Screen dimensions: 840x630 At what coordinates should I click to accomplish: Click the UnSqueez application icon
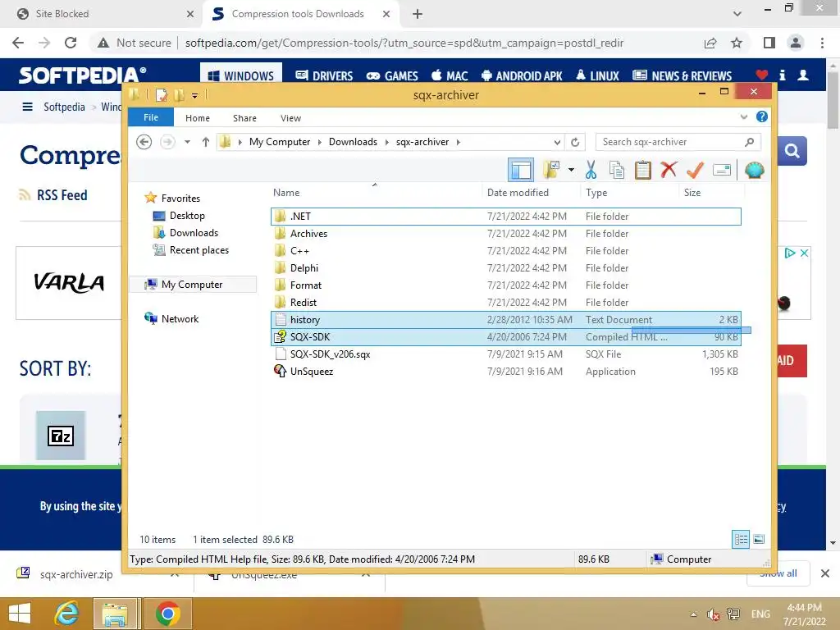281,371
